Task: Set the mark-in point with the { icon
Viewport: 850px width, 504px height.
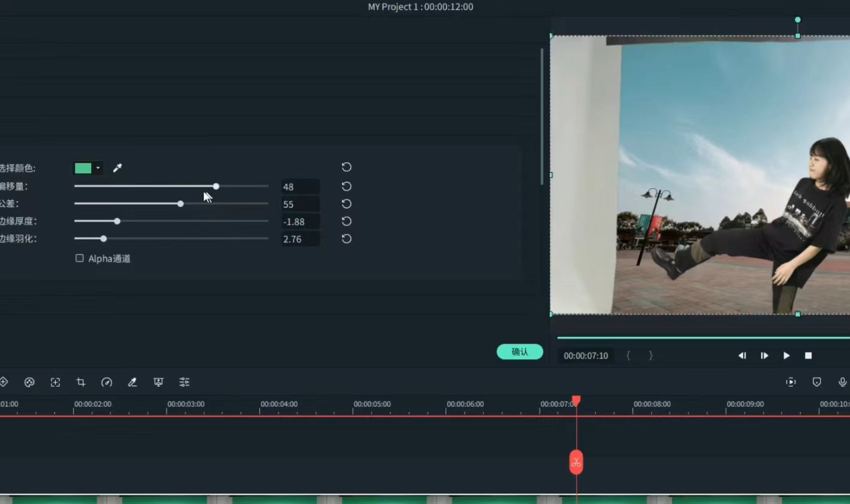Action: pyautogui.click(x=628, y=356)
